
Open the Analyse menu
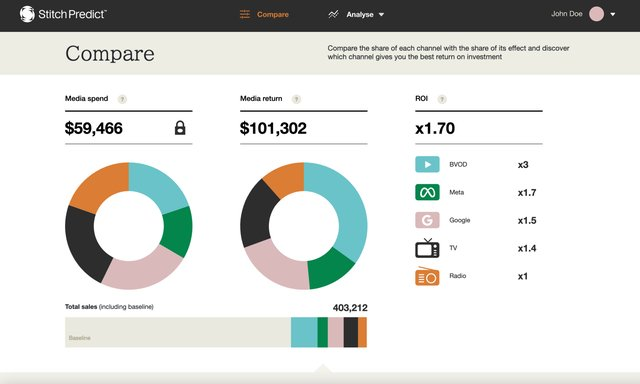[x=360, y=15]
